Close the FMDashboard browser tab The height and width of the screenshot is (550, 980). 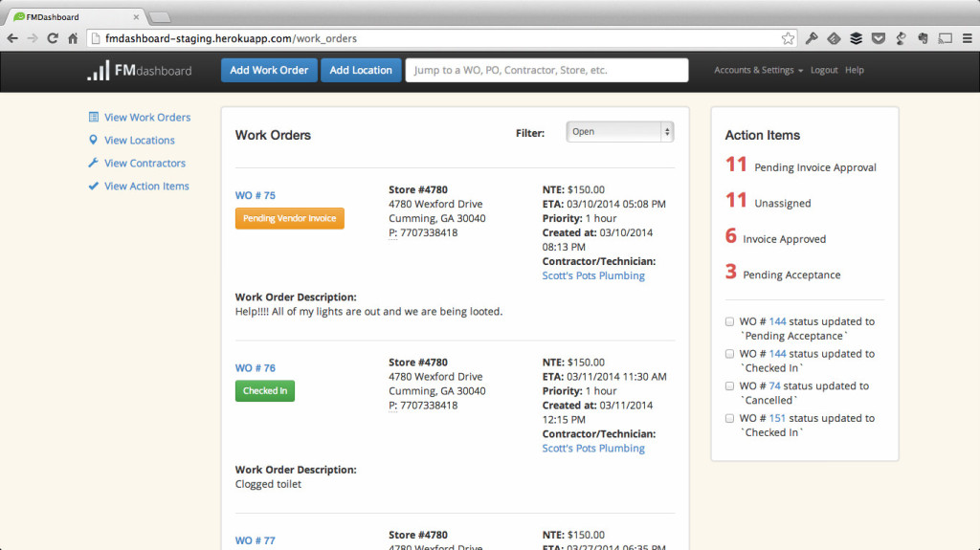tap(136, 17)
